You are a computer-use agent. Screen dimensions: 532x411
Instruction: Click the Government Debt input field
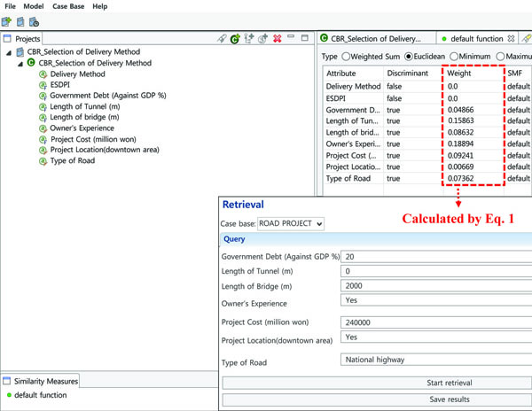[436, 257]
